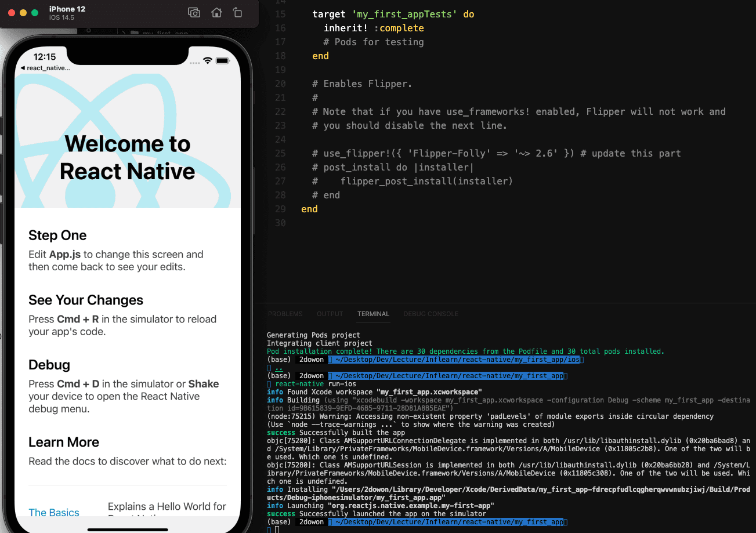This screenshot has width=756, height=533.
Task: Open The Basics link in the app
Action: point(54,512)
